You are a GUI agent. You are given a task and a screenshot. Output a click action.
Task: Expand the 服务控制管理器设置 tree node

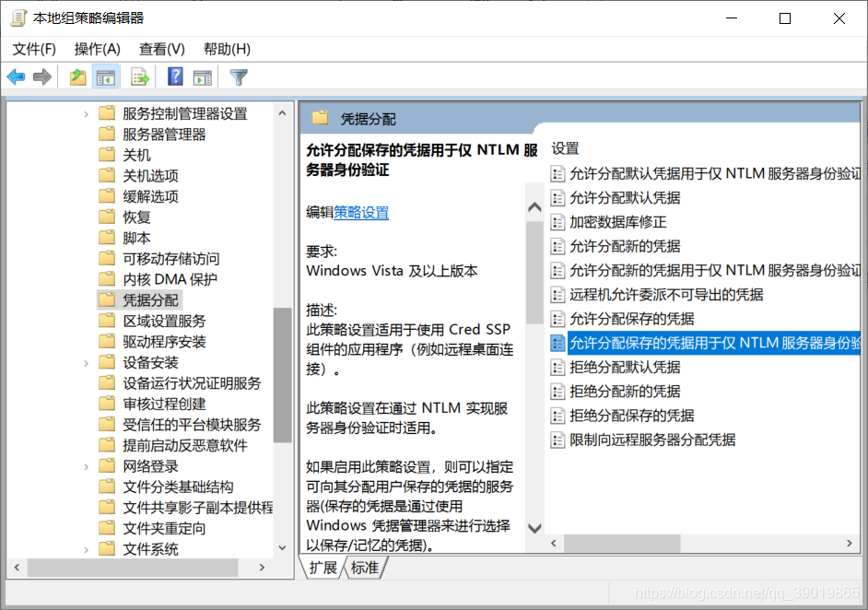[86, 114]
